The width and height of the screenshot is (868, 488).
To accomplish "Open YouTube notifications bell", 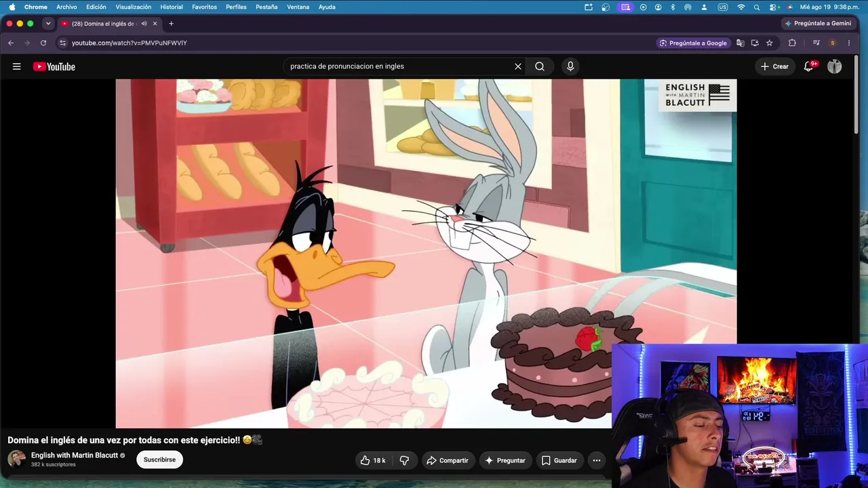I will click(809, 66).
